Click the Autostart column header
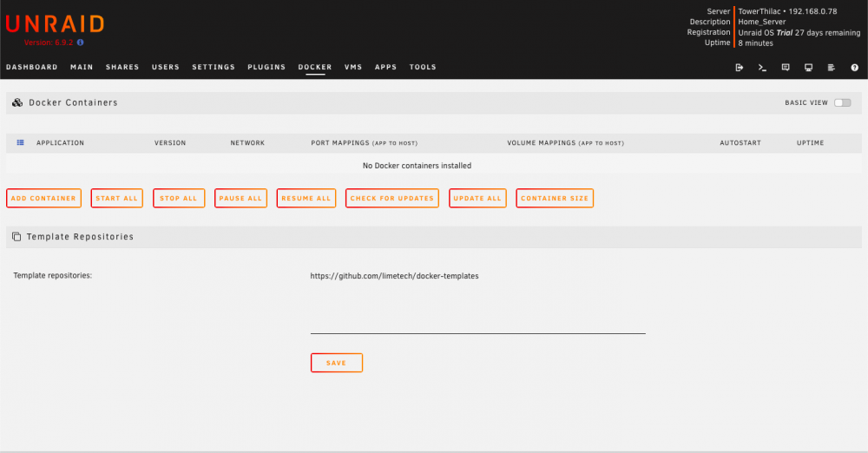Image resolution: width=868 pixels, height=453 pixels. pyautogui.click(x=740, y=143)
